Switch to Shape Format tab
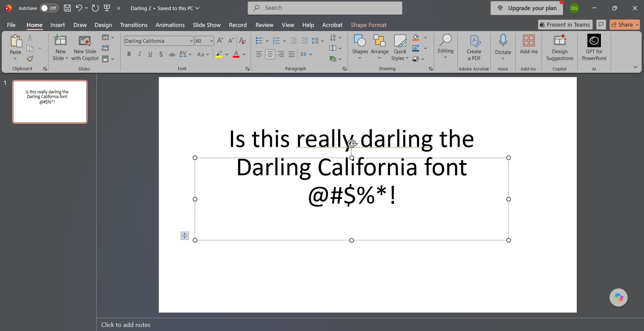This screenshot has width=644, height=331. click(368, 25)
